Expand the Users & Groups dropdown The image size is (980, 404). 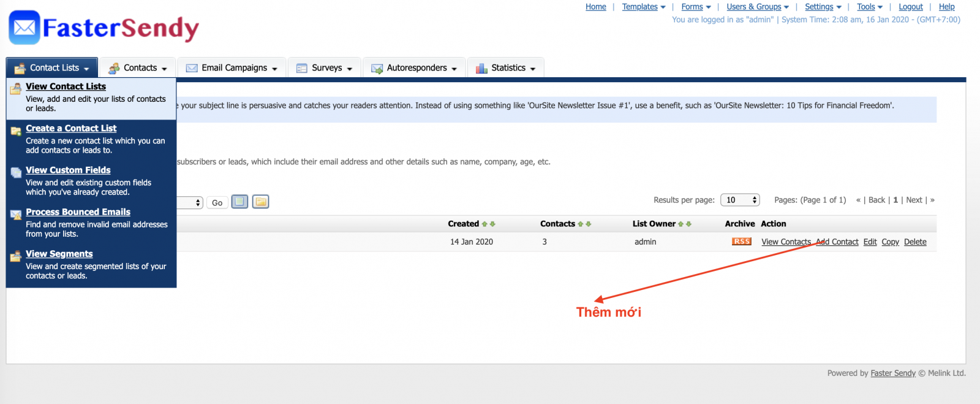pos(757,7)
